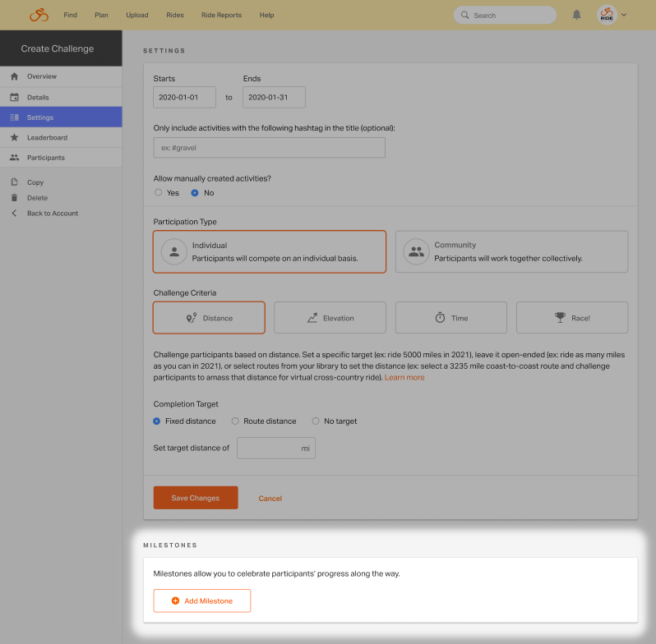Screen dimensions: 656x644
Task: Click the top Search box
Action: click(505, 15)
